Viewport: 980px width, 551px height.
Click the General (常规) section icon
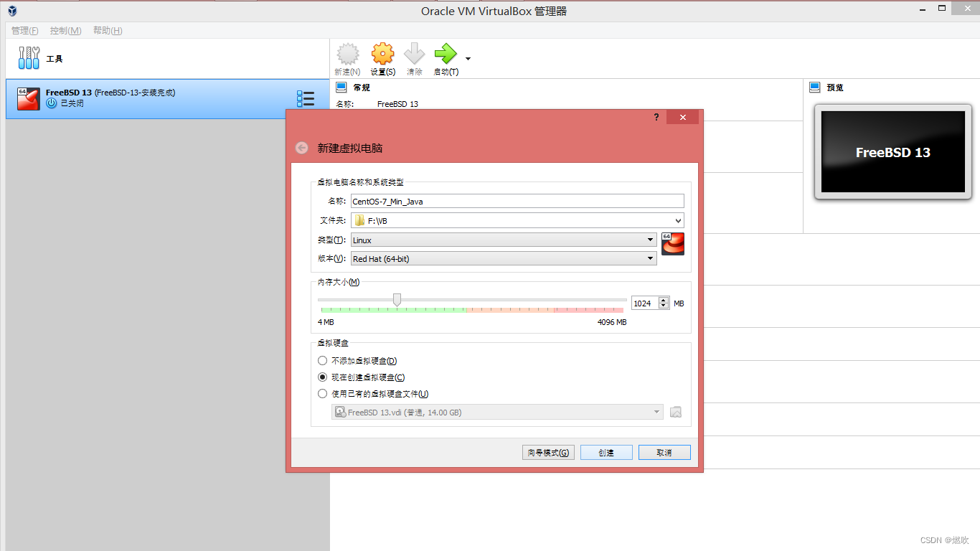(x=341, y=87)
